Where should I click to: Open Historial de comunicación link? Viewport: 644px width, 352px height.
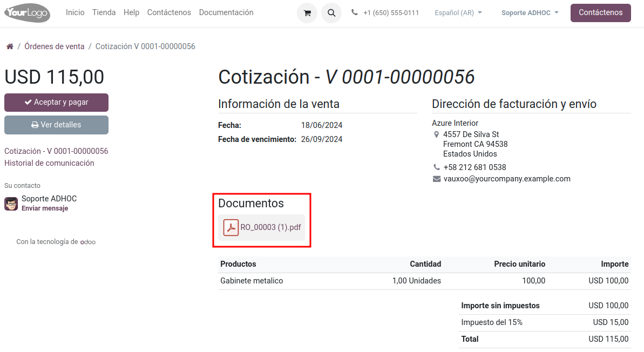coord(49,163)
